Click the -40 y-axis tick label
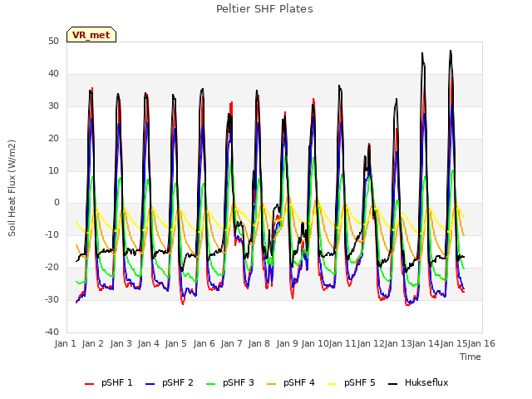 click(x=52, y=332)
